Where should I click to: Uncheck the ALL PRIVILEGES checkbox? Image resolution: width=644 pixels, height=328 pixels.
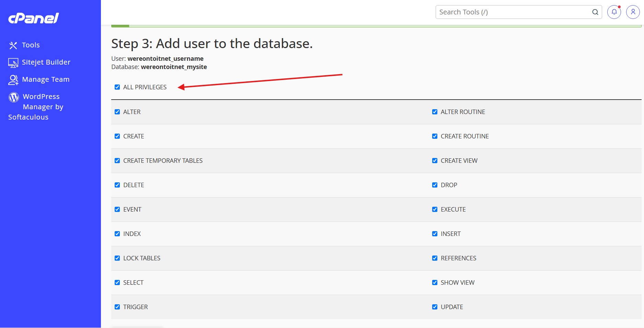click(x=117, y=87)
